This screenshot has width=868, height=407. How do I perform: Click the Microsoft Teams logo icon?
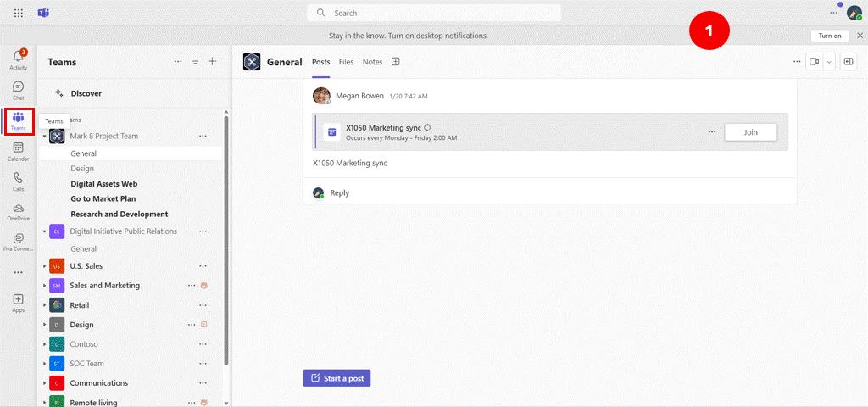click(43, 13)
